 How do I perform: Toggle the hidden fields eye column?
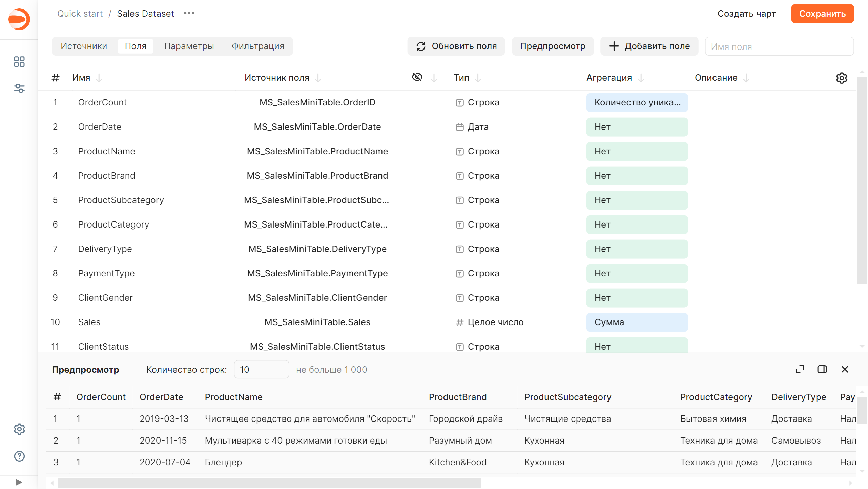(417, 77)
